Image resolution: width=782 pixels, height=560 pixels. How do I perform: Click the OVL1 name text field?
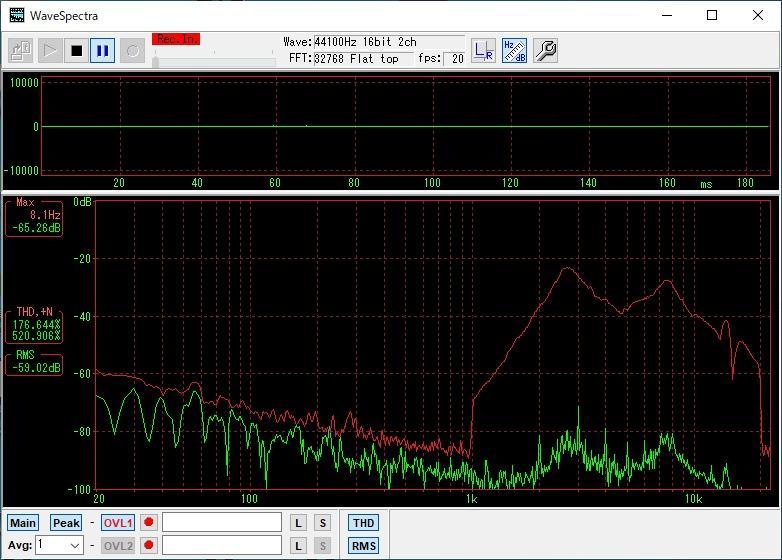[222, 523]
